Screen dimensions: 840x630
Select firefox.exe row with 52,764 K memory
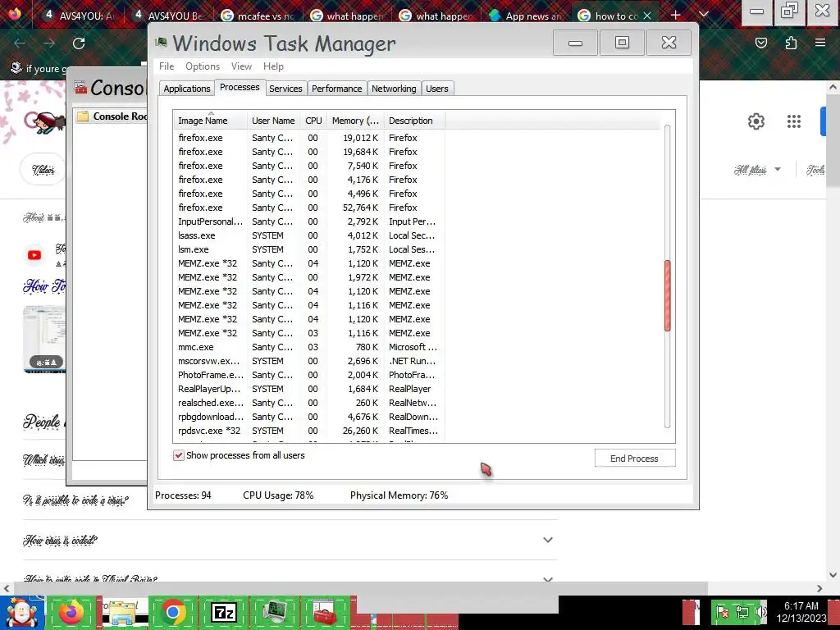[x=308, y=208]
